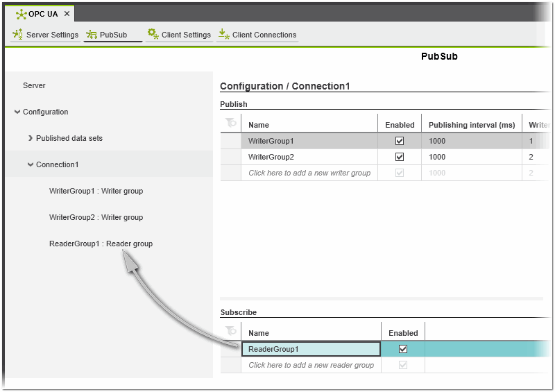
Task: Collapse the Configuration tree node
Action: coord(17,112)
